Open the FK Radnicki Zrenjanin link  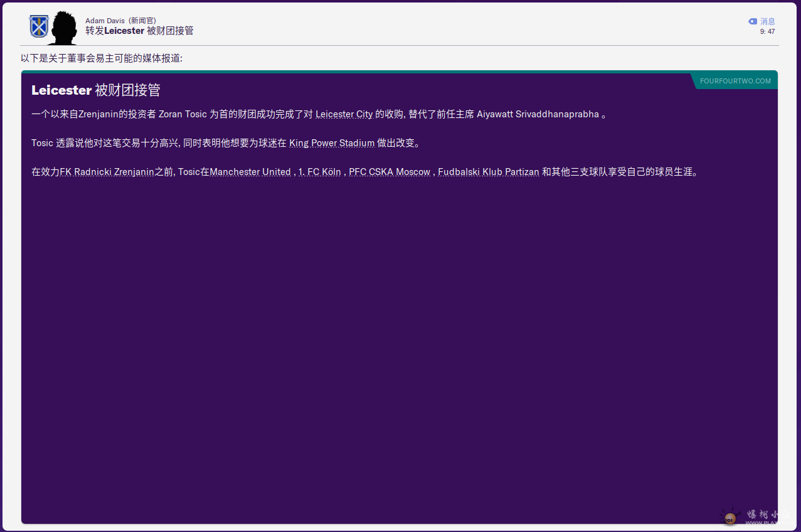pyautogui.click(x=107, y=172)
